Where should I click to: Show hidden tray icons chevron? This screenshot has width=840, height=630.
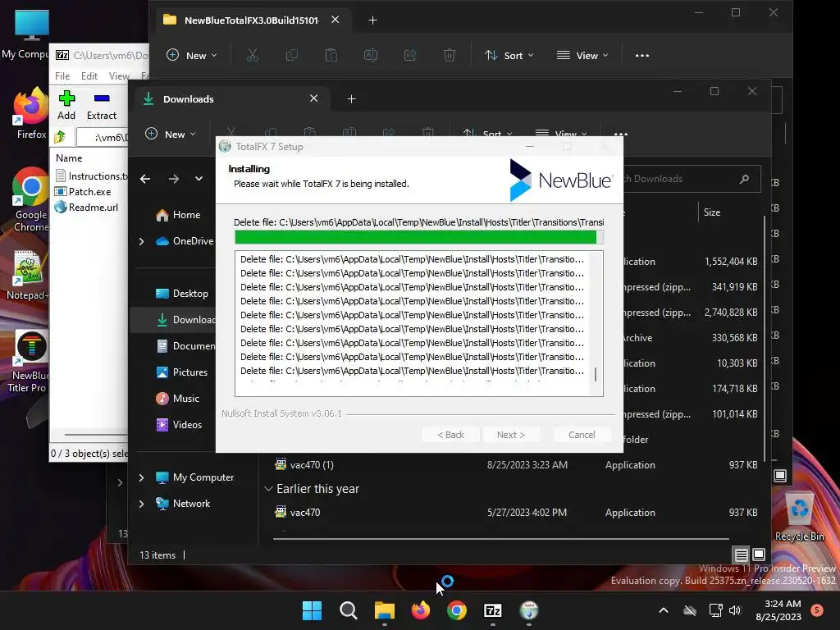click(x=663, y=610)
